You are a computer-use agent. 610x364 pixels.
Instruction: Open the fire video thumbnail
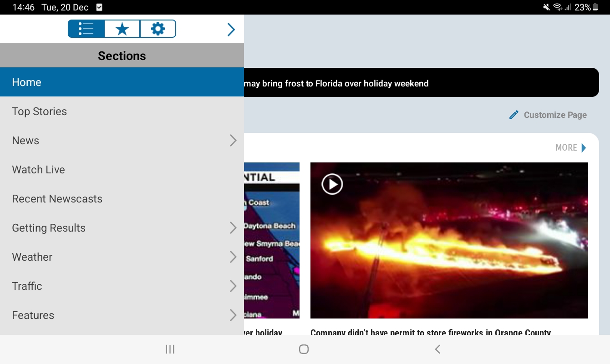coord(449,240)
